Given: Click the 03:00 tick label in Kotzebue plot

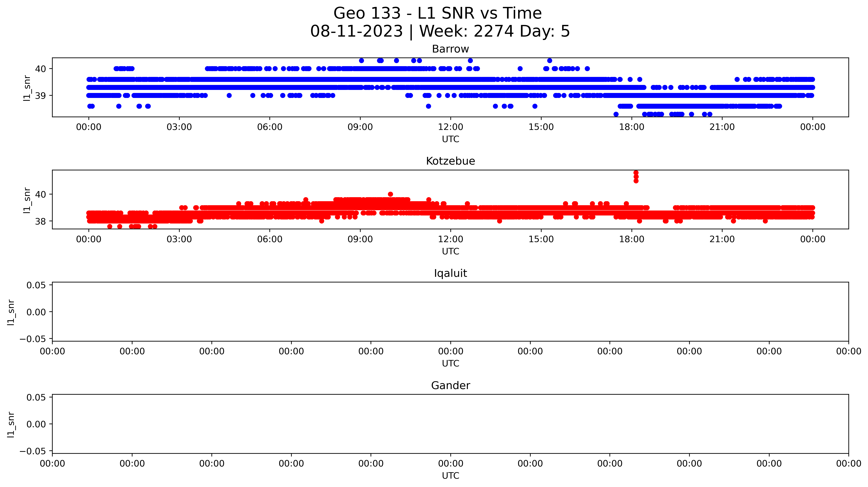Looking at the screenshot, I should click(x=179, y=239).
